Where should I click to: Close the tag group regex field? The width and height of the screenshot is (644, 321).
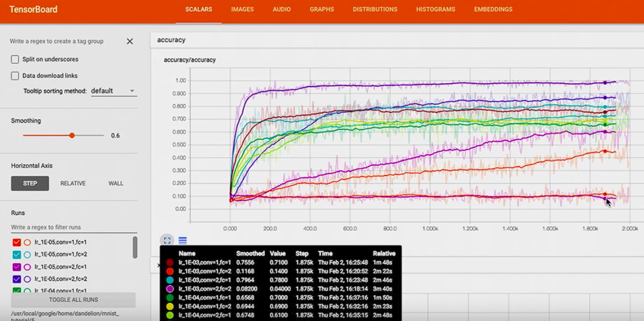[130, 41]
